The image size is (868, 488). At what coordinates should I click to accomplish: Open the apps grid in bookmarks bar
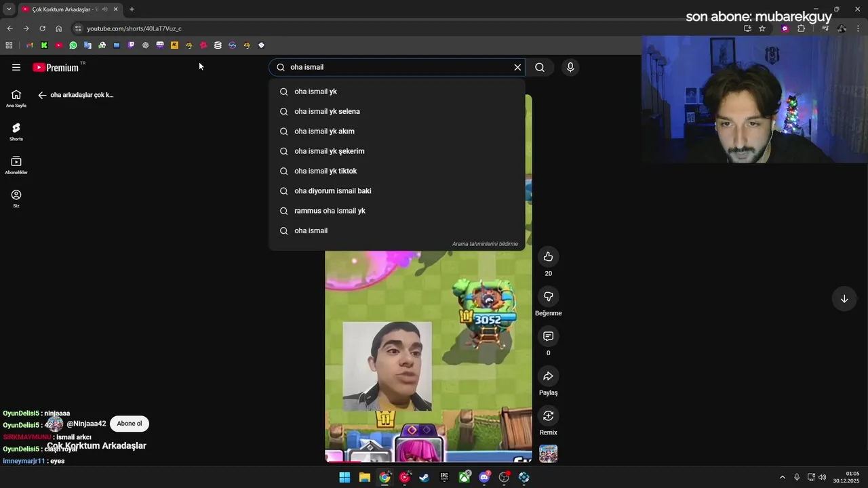(9, 45)
